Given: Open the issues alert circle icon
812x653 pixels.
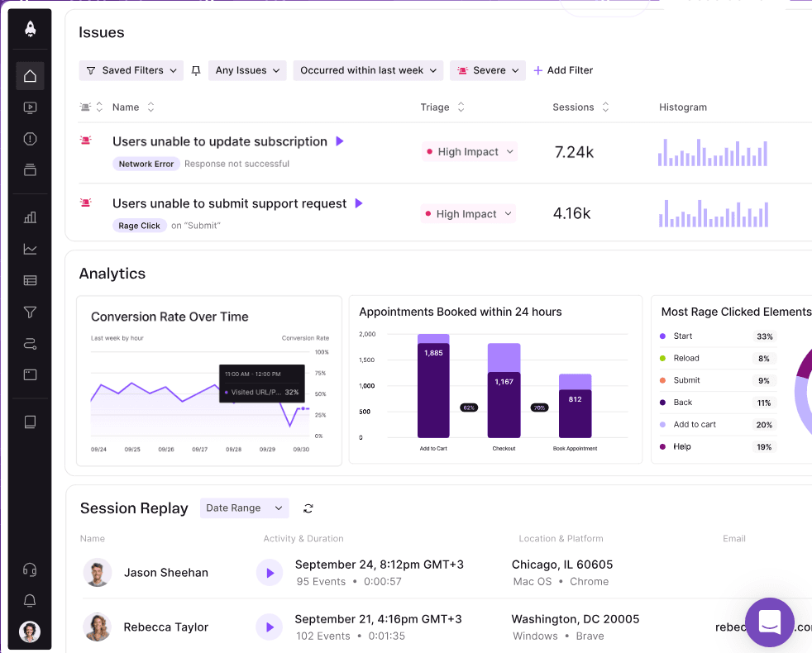Looking at the screenshot, I should pos(30,139).
